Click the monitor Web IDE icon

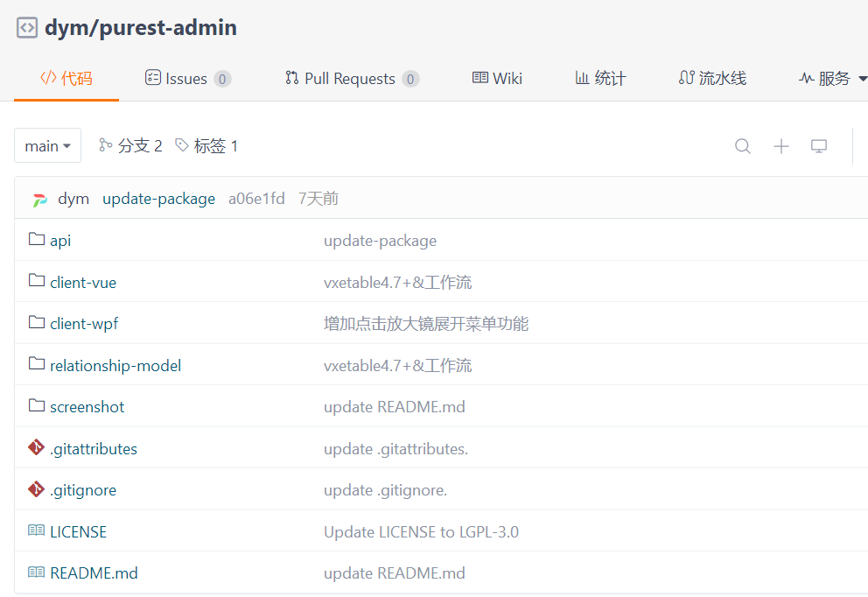[x=819, y=146]
